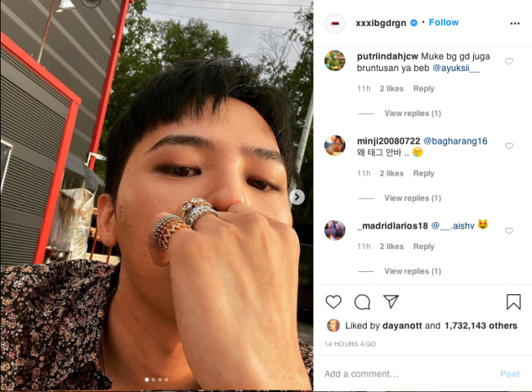Focus the Add a comment field
The height and width of the screenshot is (392, 532).
click(407, 374)
